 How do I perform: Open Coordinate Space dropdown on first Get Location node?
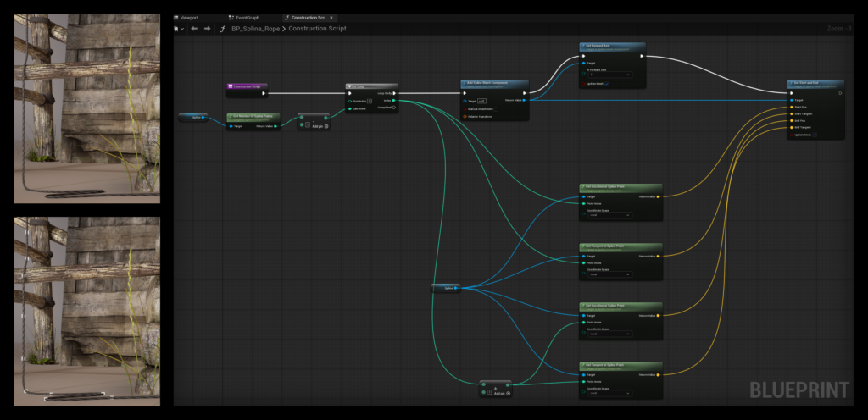point(609,216)
